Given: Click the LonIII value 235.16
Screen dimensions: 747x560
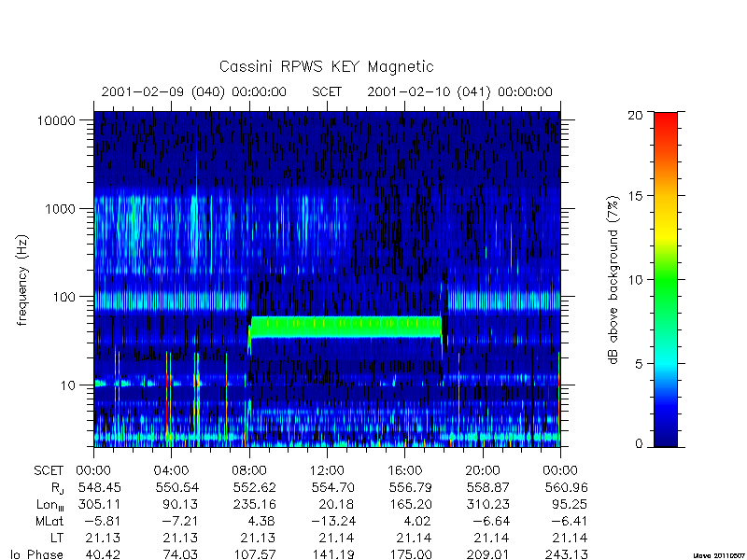Looking at the screenshot, I should click(254, 504).
